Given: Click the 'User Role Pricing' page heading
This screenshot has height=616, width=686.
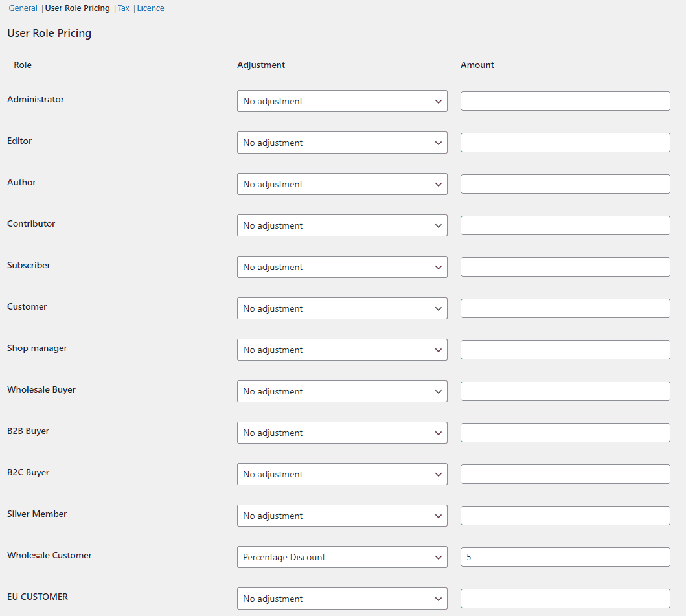Looking at the screenshot, I should (x=49, y=33).
